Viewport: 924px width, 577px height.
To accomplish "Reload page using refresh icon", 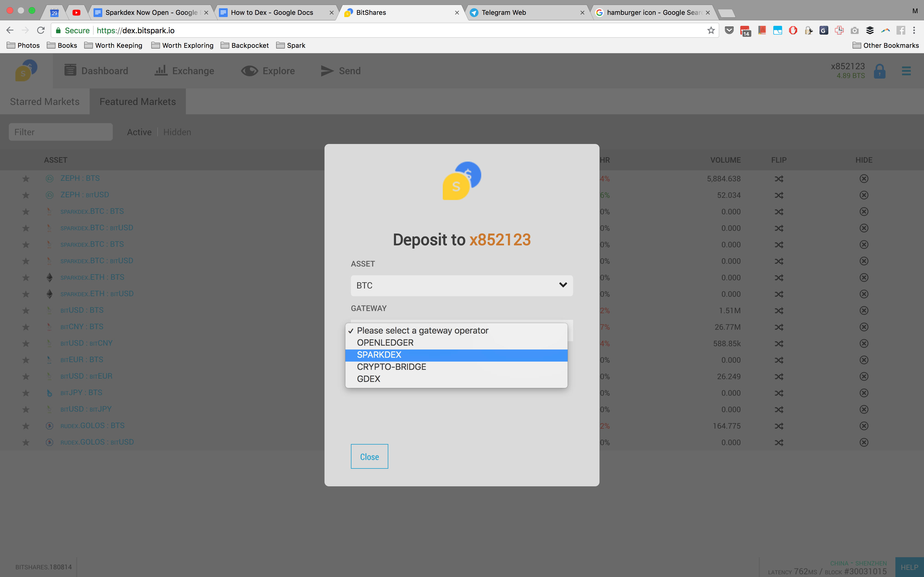I will 41,30.
